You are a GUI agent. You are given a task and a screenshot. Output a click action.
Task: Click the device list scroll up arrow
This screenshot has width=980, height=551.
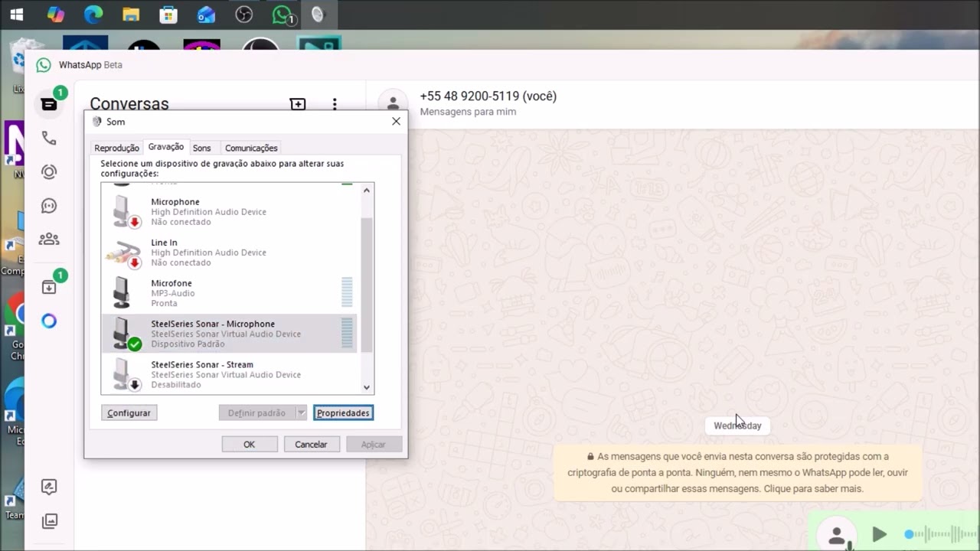367,190
